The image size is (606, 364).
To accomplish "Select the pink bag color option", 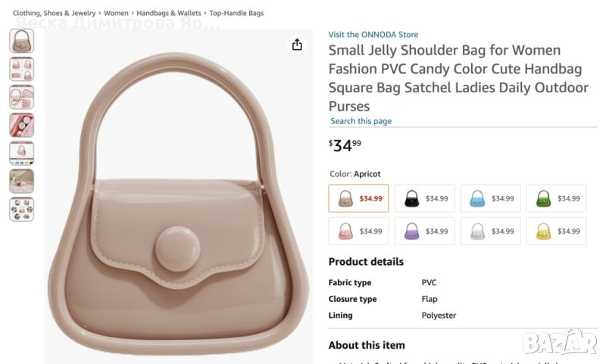I will click(x=358, y=232).
